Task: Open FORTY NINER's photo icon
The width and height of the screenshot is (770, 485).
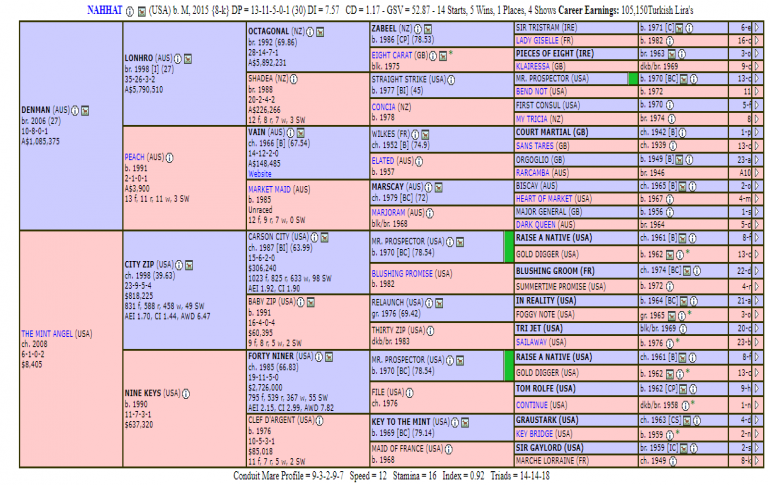Action: tap(329, 357)
